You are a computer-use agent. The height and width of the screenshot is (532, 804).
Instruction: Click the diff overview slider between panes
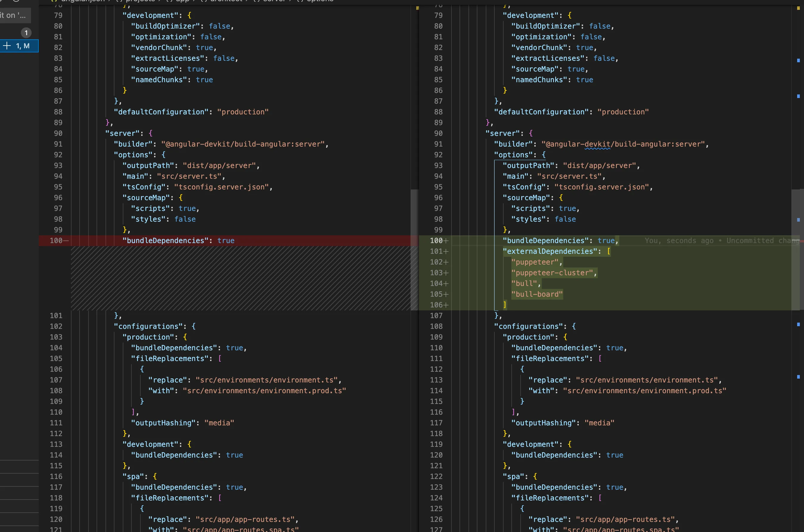coord(415,249)
